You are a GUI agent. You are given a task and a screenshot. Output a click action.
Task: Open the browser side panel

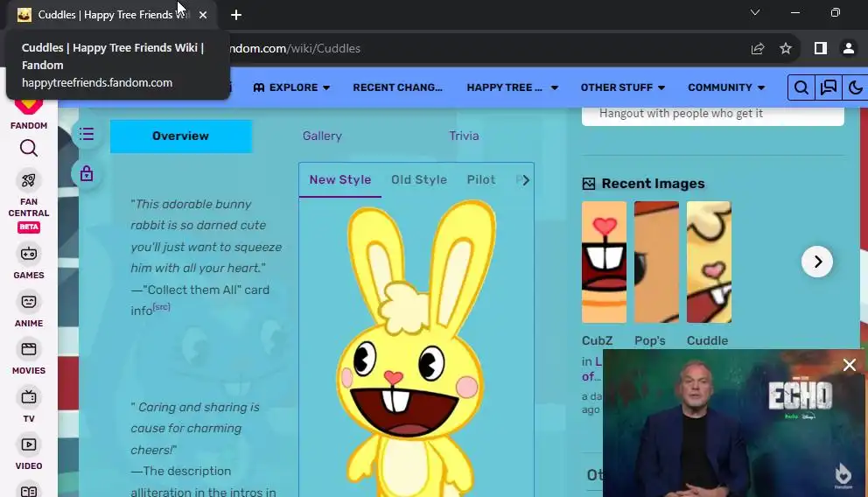pyautogui.click(x=821, y=49)
